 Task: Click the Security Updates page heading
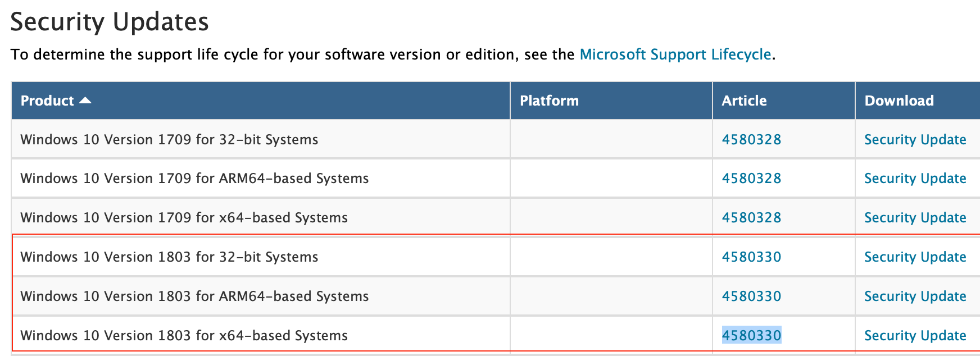tap(110, 22)
